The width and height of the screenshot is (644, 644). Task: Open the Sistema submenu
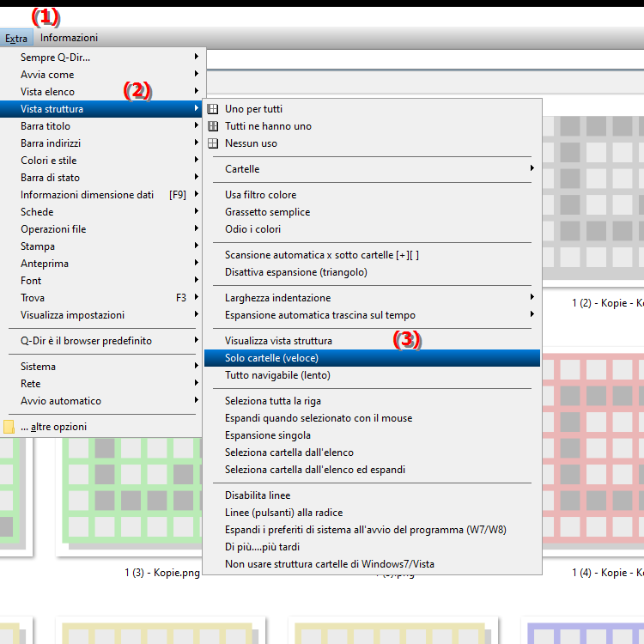point(101,367)
